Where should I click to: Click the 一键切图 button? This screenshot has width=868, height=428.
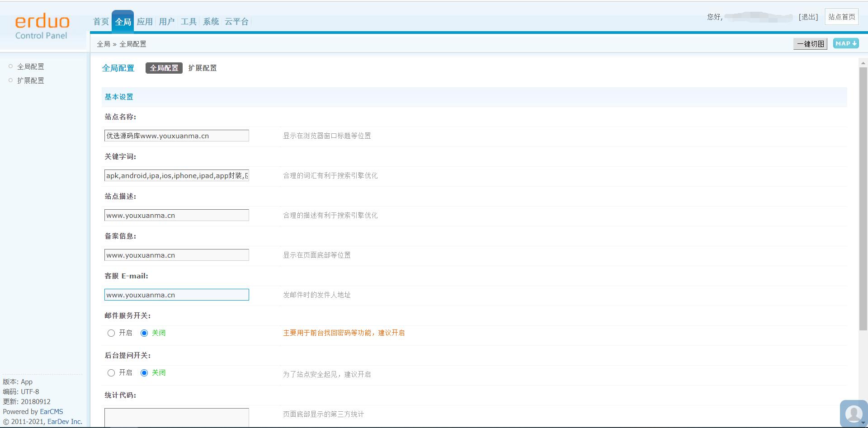tap(810, 44)
